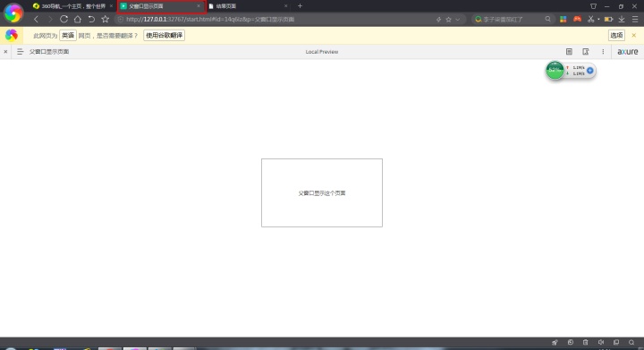
Task: Click the magnifier icon in search box
Action: tap(547, 19)
